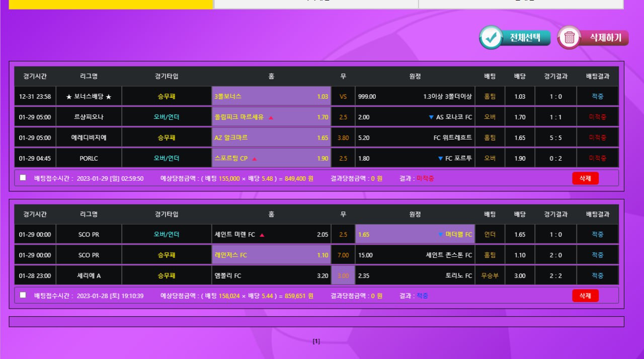Select the yellow active tab at the top

111,4
